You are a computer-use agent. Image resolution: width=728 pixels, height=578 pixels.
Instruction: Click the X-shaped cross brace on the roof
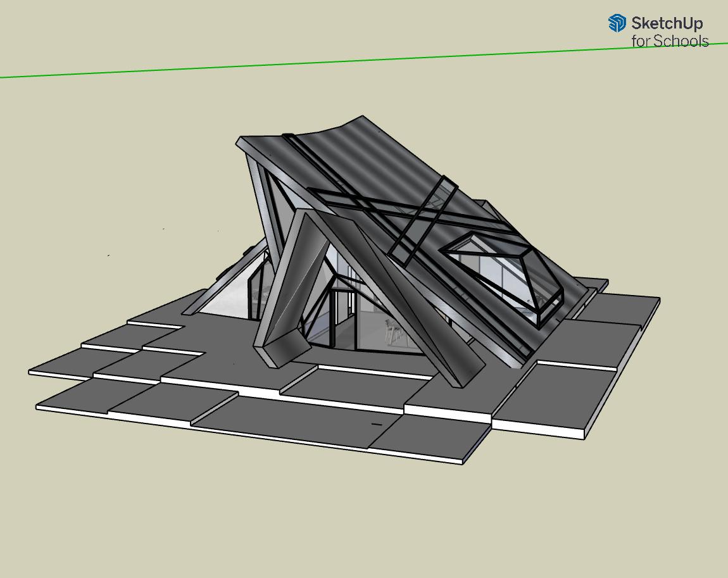(418, 217)
